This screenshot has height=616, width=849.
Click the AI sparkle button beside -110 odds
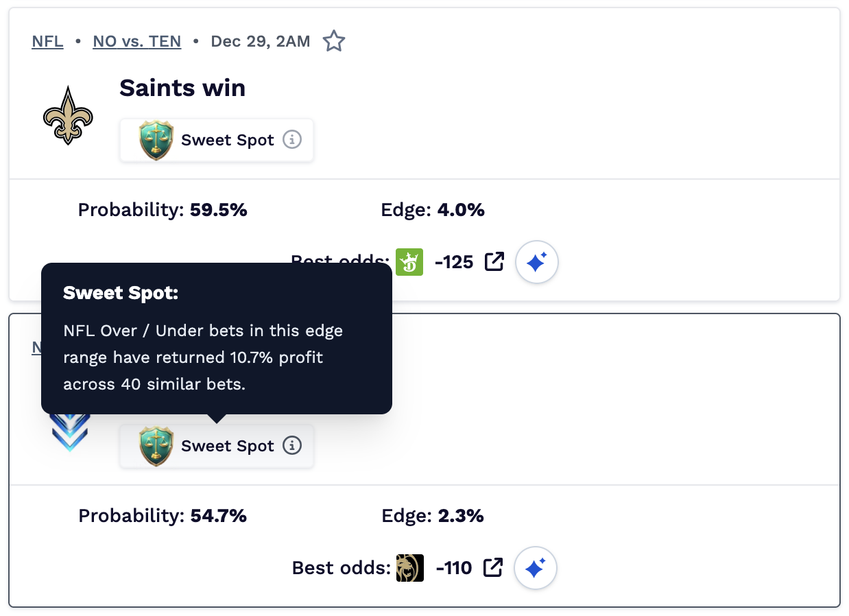(x=536, y=568)
